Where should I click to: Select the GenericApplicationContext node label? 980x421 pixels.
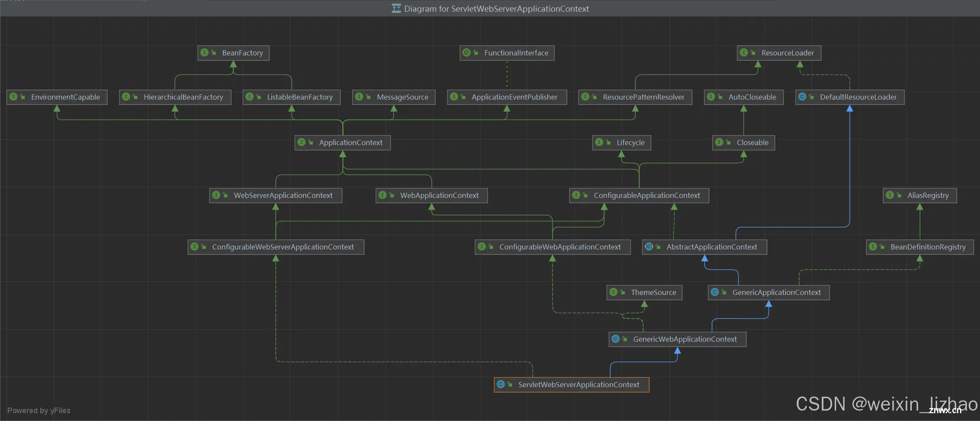[x=776, y=292]
